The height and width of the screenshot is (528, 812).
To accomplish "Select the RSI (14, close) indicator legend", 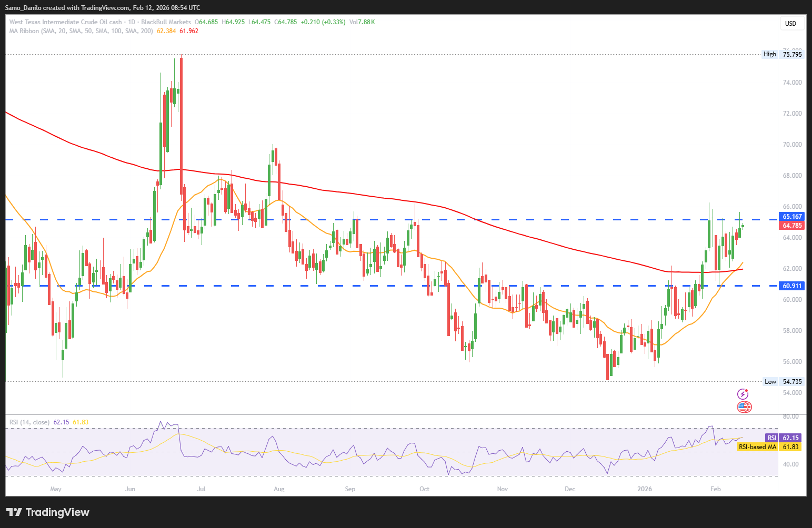I will coord(29,422).
